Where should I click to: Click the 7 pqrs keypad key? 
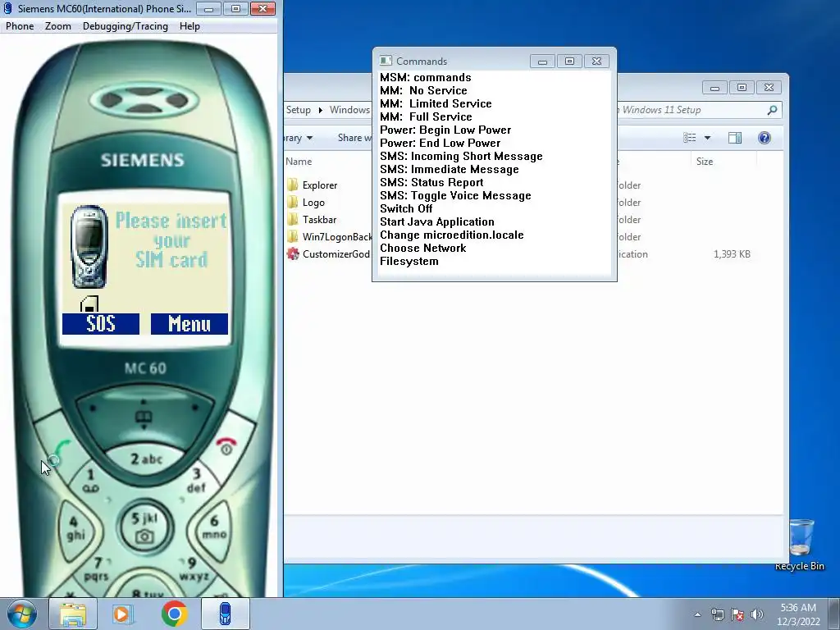(97, 569)
